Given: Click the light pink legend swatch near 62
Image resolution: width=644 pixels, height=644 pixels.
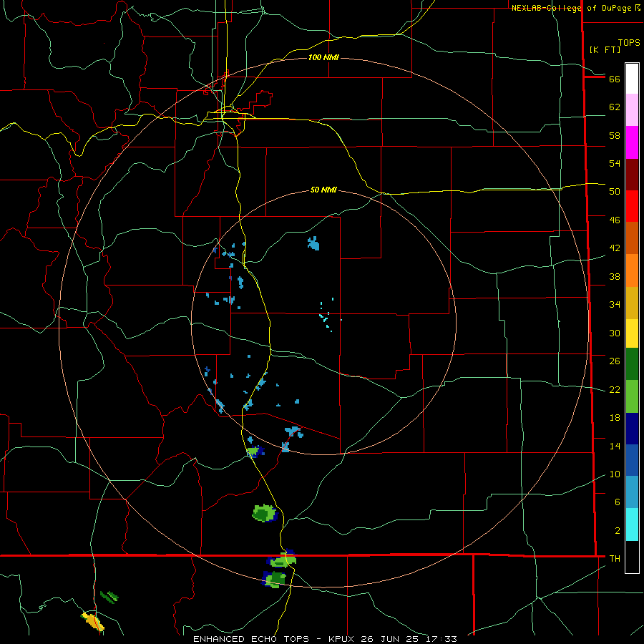Looking at the screenshot, I should coord(632,109).
